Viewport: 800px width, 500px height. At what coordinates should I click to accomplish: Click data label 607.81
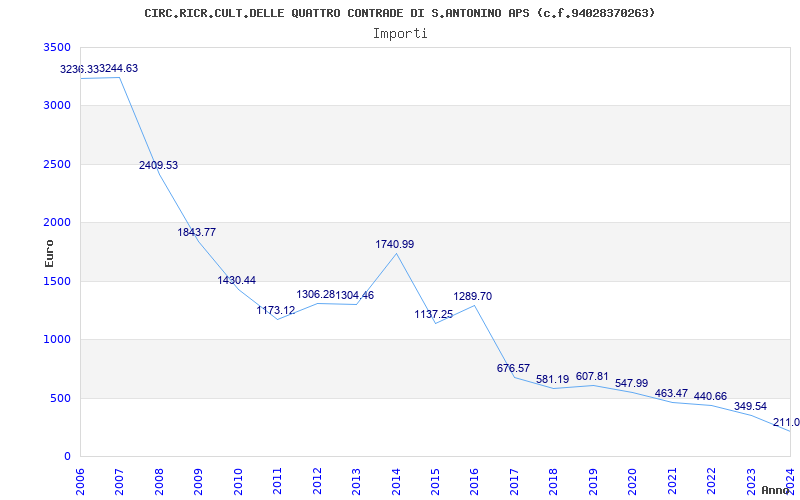[x=592, y=377]
